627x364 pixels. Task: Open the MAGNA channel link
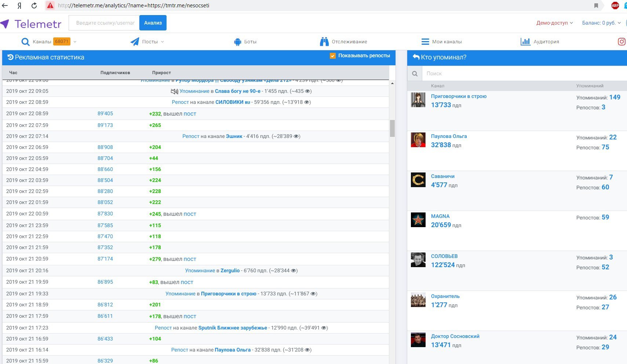pyautogui.click(x=440, y=216)
